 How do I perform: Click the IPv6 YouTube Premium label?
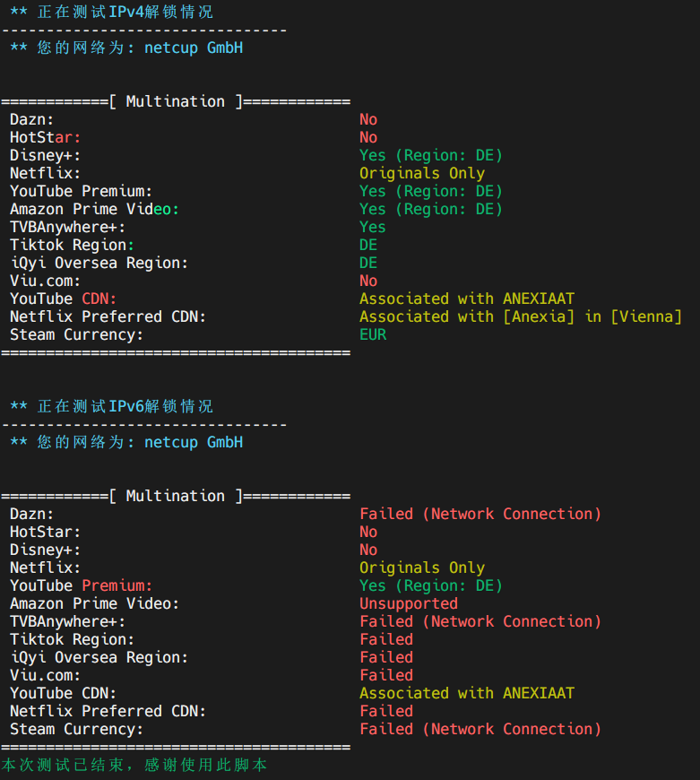(81, 585)
